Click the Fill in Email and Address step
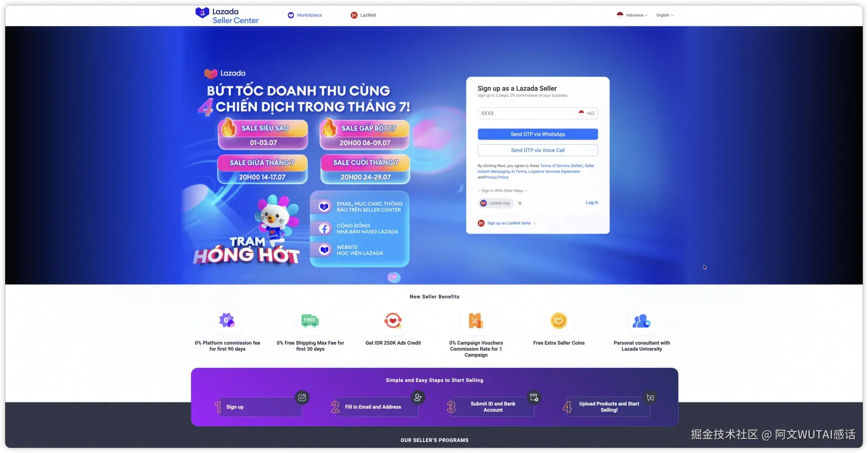The height and width of the screenshot is (453, 868). (x=377, y=407)
